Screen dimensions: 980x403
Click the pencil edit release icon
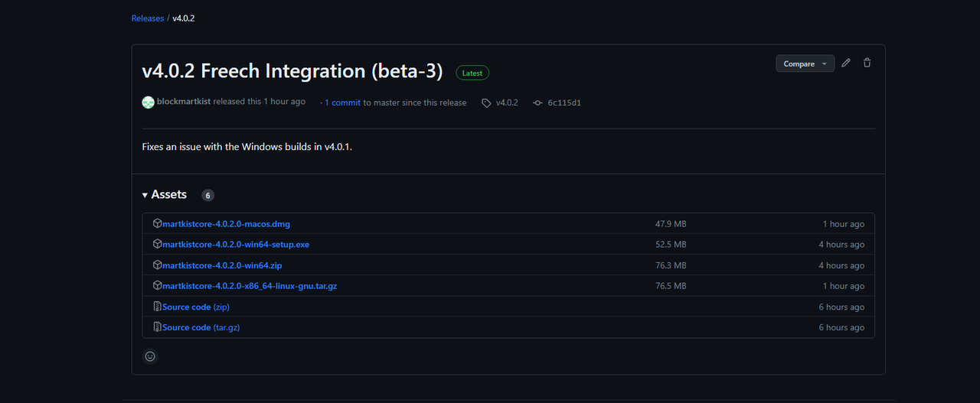[x=846, y=63]
